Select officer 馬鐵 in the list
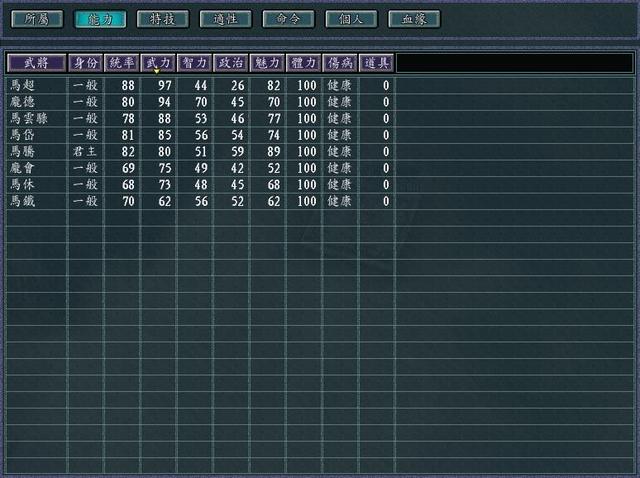 [22, 201]
